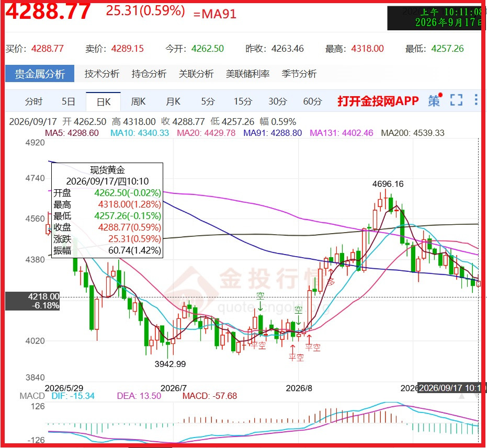This screenshot has width=487, height=448.
Task: Click 打开金投网APP link
Action: (x=378, y=101)
